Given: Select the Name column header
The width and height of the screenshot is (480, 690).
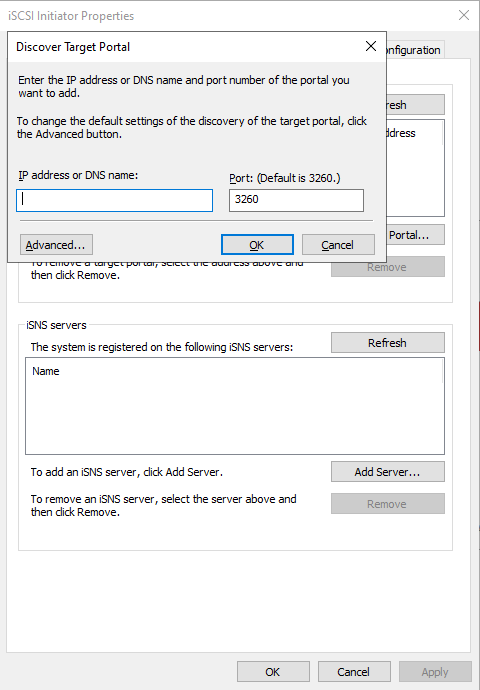Looking at the screenshot, I should pyautogui.click(x=46, y=371).
